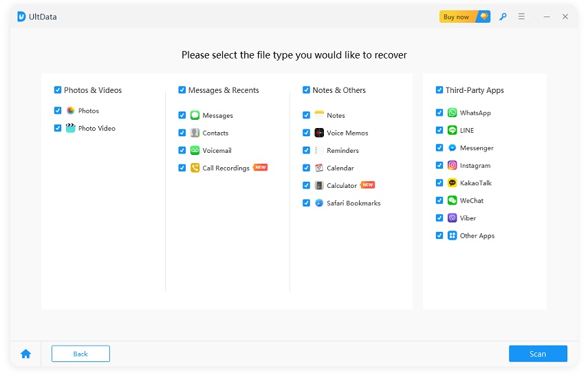Open the hamburger menu in title bar

[521, 17]
